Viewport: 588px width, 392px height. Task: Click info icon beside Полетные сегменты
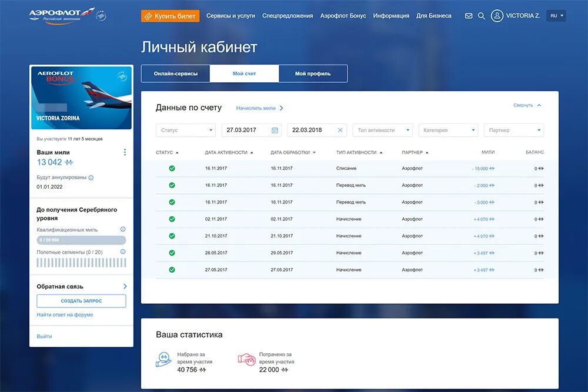[x=123, y=252]
